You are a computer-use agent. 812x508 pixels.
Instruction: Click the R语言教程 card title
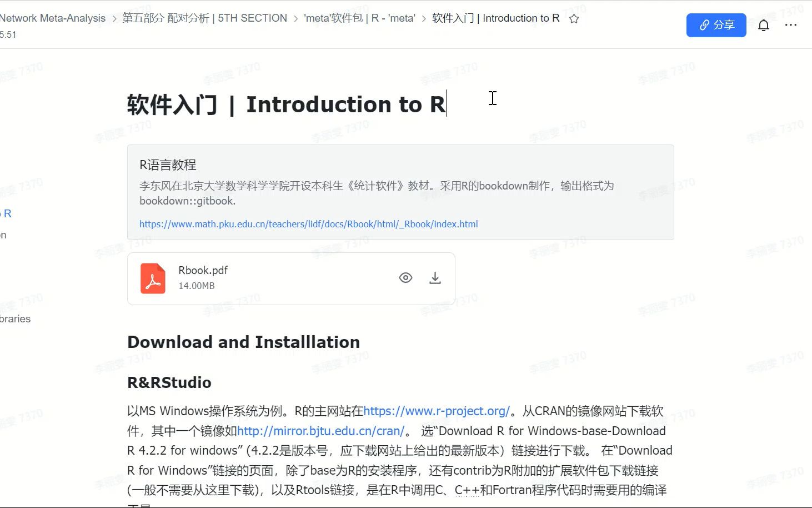click(168, 165)
